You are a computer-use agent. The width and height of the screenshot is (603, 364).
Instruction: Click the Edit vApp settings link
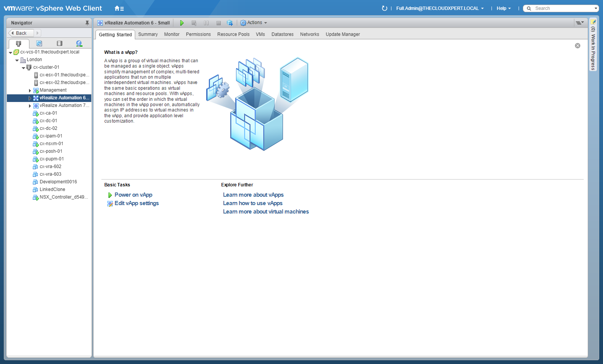[136, 203]
